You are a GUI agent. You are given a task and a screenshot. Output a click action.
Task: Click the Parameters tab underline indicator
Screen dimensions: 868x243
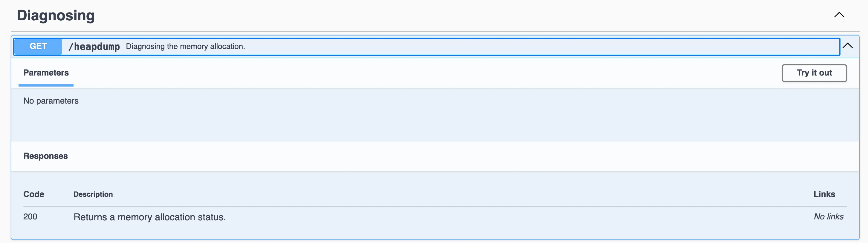pyautogui.click(x=46, y=84)
